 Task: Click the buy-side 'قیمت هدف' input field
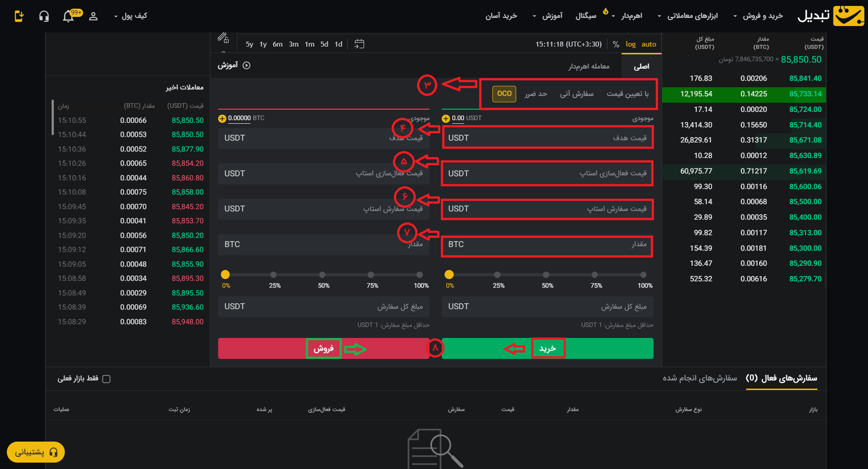click(x=547, y=138)
